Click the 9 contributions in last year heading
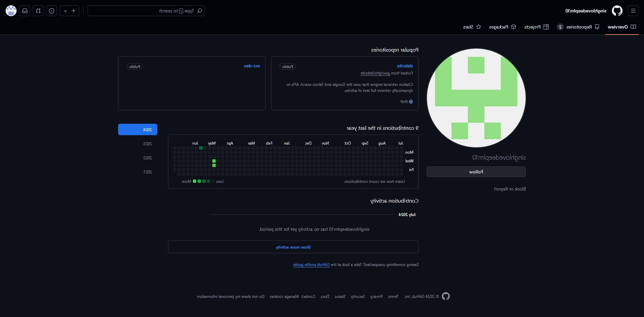The image size is (644, 317). click(382, 128)
